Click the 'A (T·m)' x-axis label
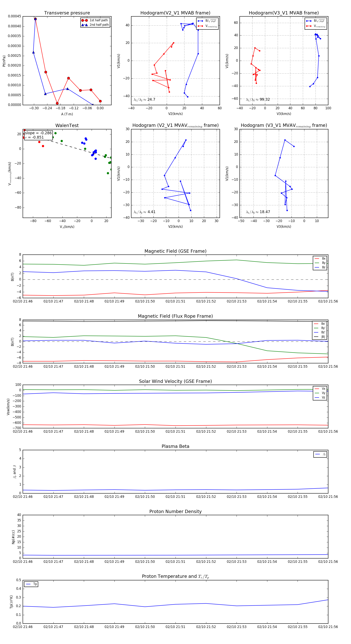The image size is (351, 644). pos(67,114)
